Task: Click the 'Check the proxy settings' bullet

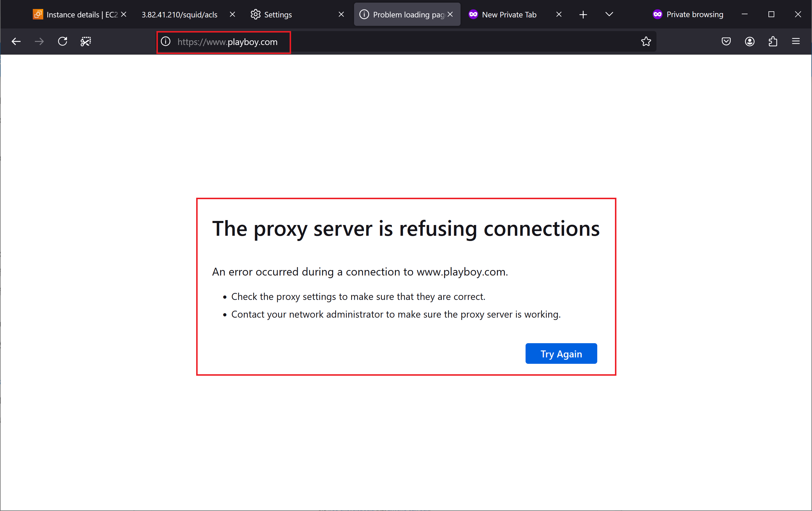Action: click(x=358, y=296)
